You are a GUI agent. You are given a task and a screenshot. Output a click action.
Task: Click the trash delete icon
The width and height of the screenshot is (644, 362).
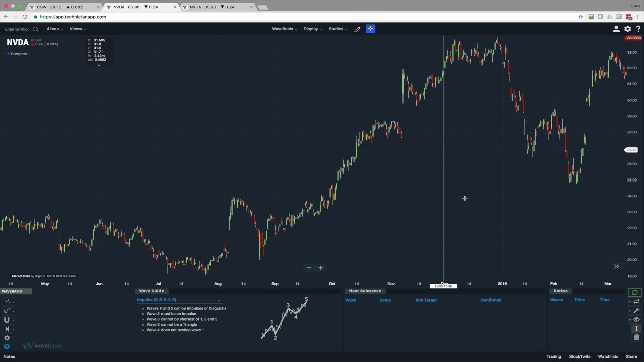click(x=636, y=337)
